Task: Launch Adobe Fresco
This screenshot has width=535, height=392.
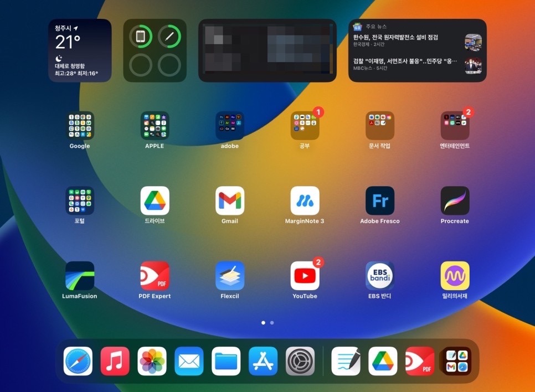Action: point(380,200)
